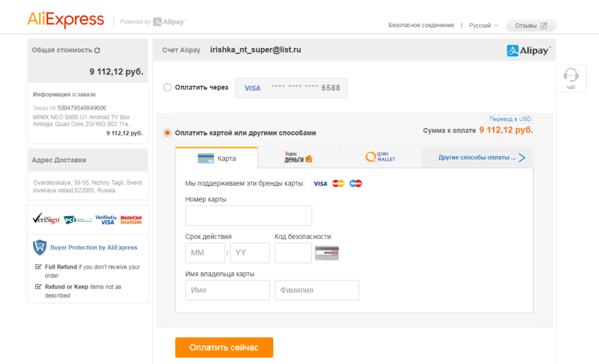599x364 pixels.
Task: Click the saved VISA card ending 6588
Action: coord(291,88)
